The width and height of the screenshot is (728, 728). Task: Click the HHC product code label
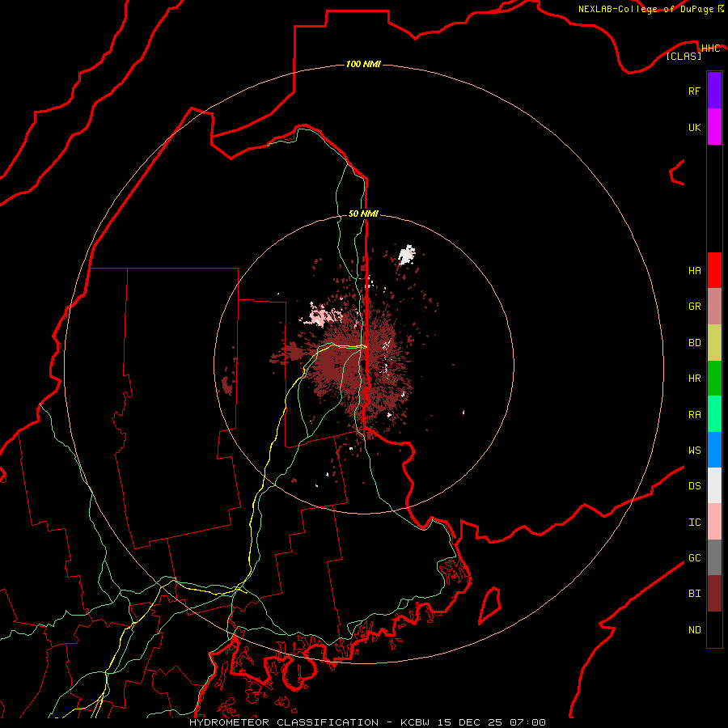(710, 49)
